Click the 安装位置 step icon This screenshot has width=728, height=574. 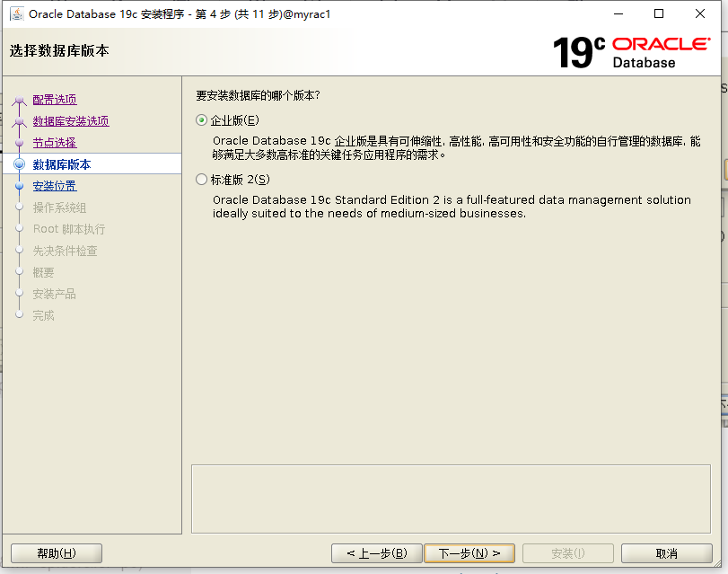coord(20,186)
